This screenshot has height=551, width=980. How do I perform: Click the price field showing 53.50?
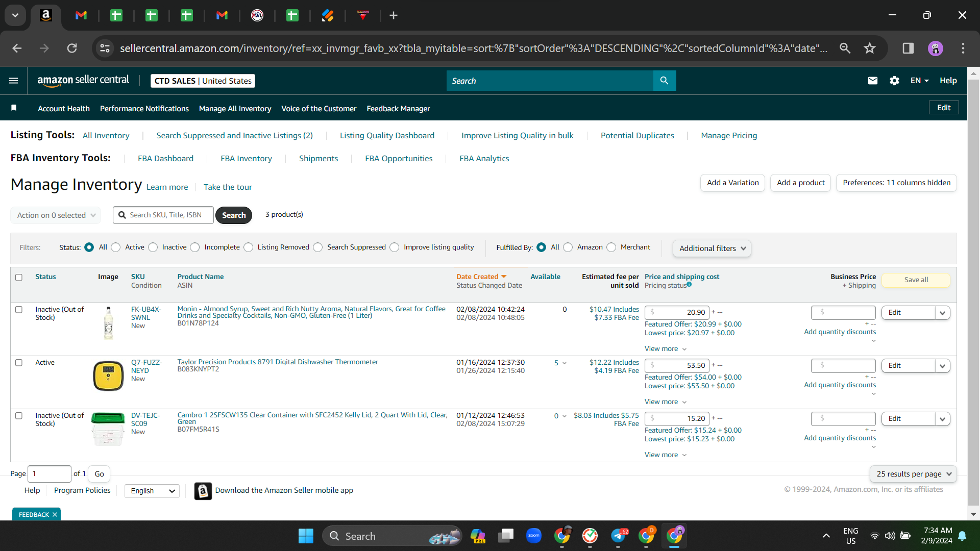coord(677,365)
